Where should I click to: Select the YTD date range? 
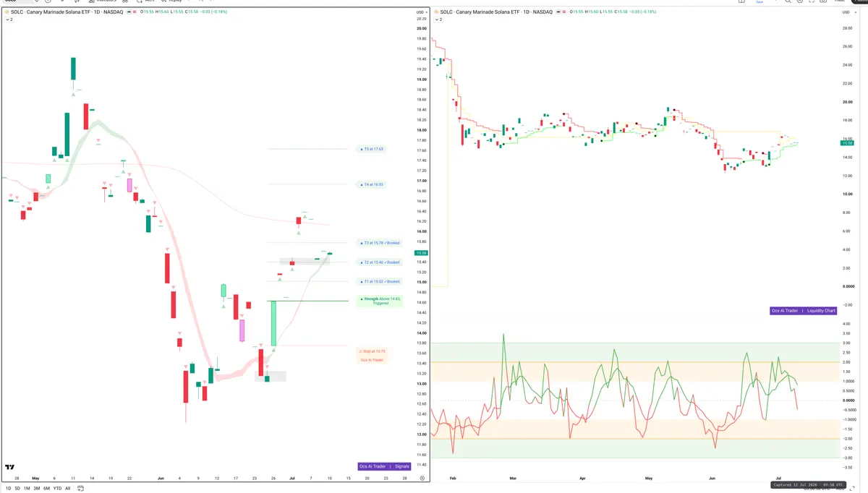(57, 489)
